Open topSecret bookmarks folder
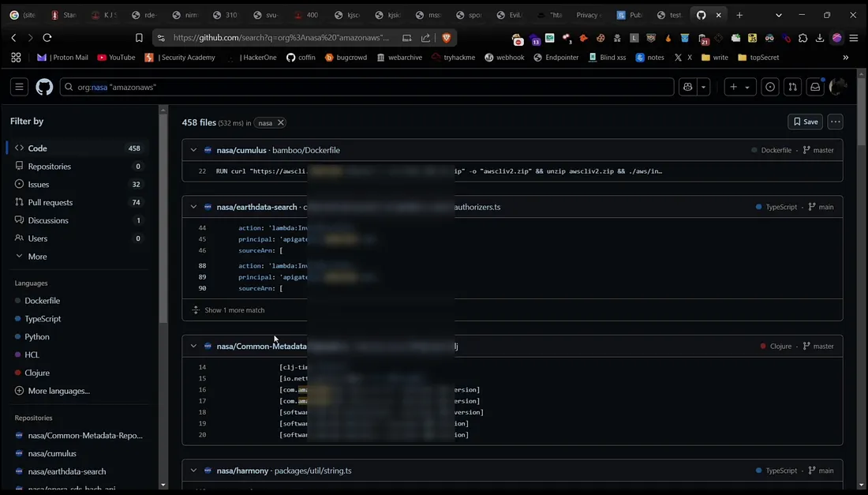Viewport: 868px width, 495px height. pyautogui.click(x=758, y=58)
